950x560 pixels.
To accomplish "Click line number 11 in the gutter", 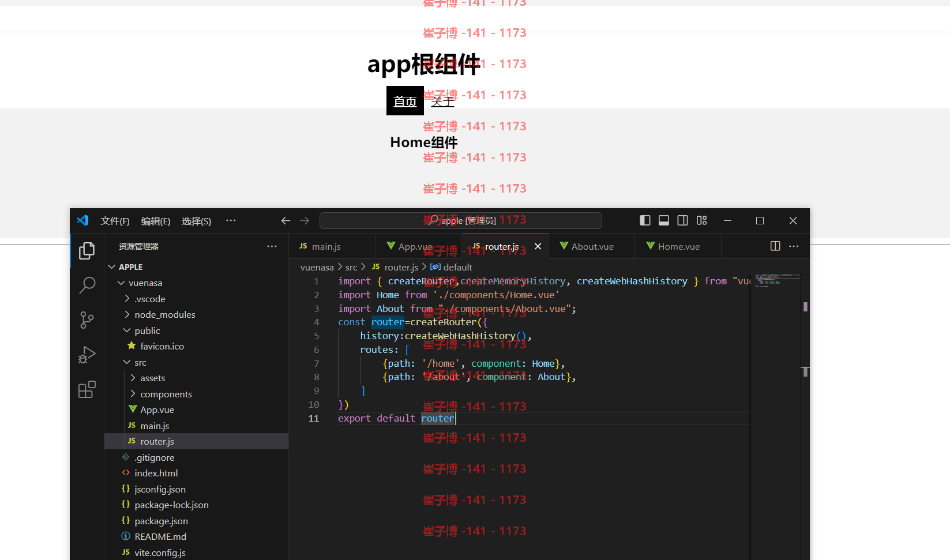I will [314, 418].
